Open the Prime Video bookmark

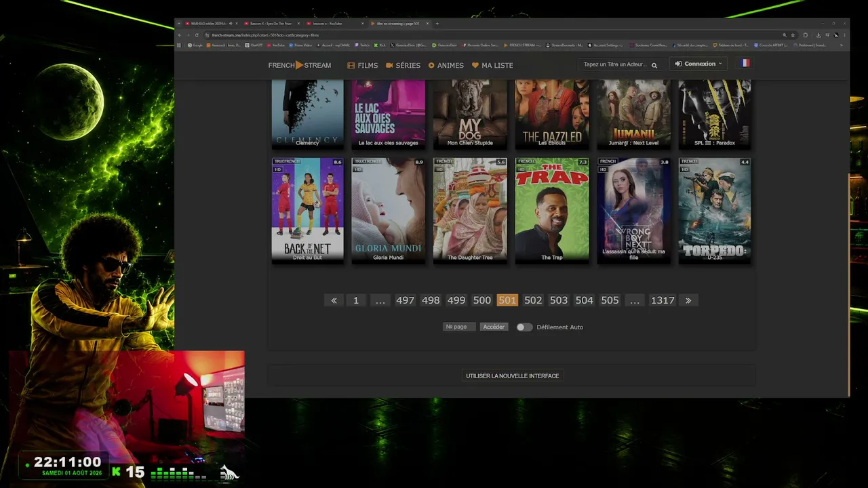point(300,45)
